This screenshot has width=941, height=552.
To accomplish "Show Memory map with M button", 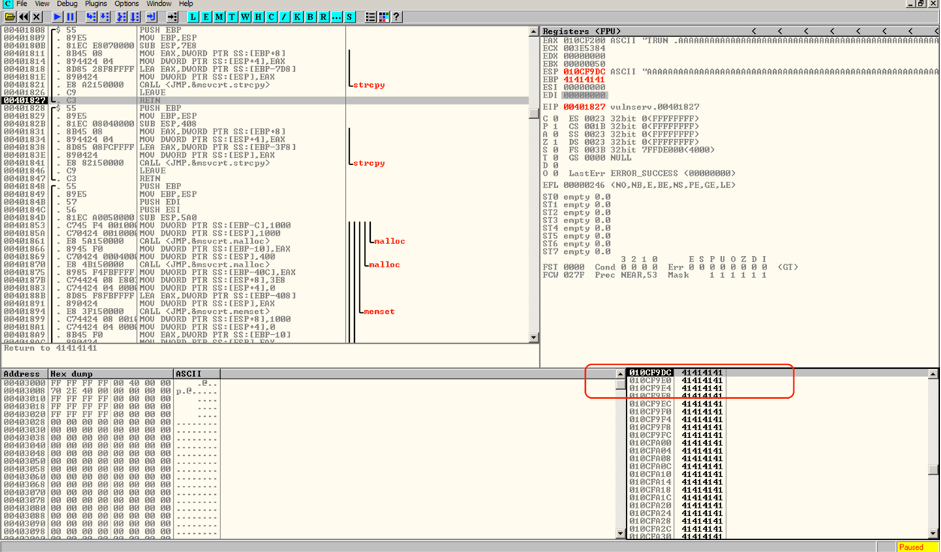I will coord(219,17).
